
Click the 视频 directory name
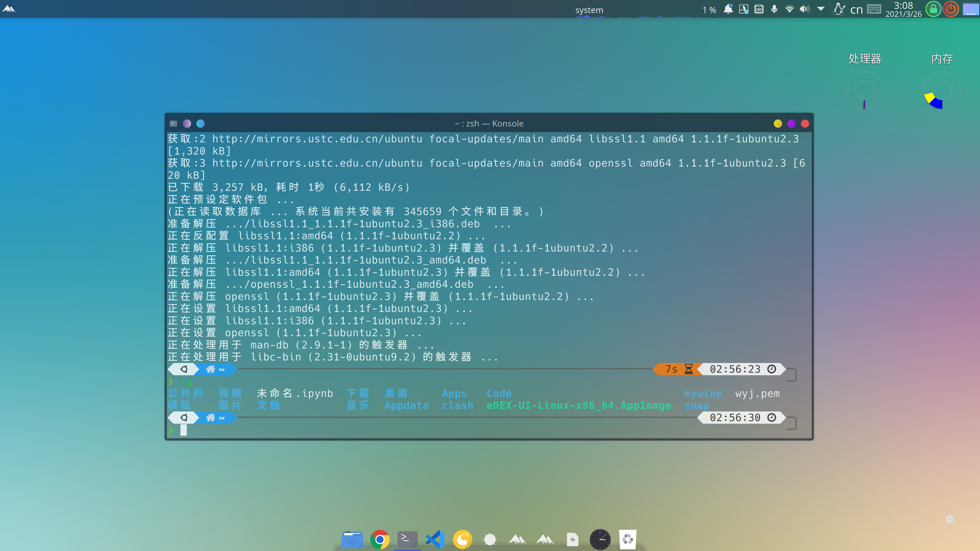(x=230, y=393)
